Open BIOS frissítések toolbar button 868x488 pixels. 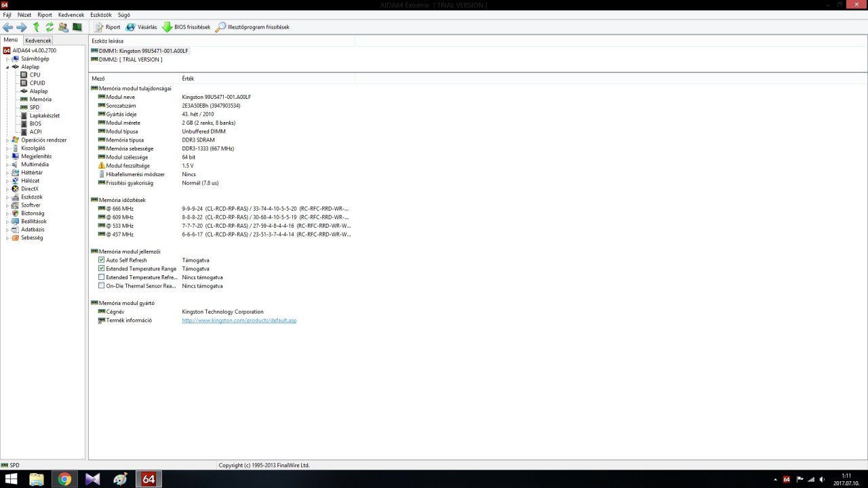point(186,27)
